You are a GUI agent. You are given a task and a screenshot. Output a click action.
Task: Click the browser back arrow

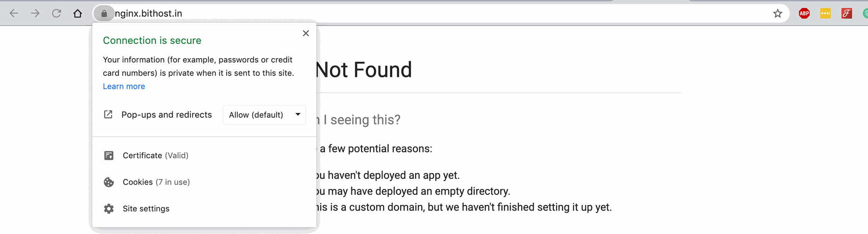tap(14, 14)
